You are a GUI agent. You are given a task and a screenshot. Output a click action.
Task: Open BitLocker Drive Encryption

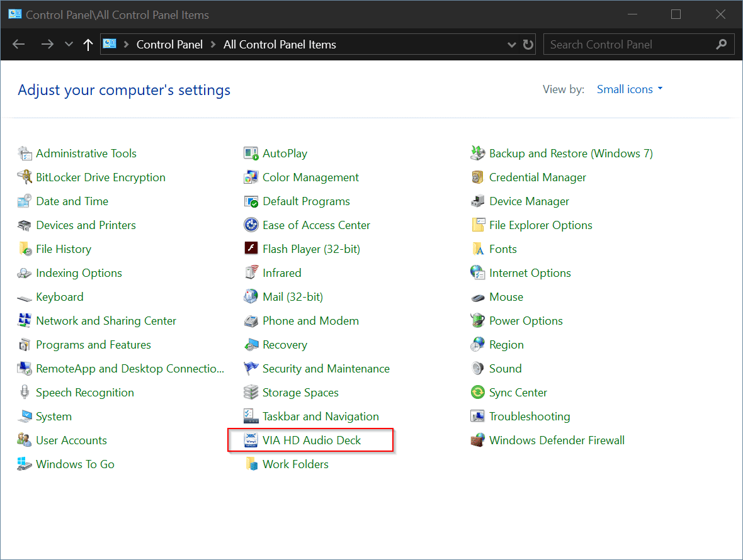[x=100, y=177]
